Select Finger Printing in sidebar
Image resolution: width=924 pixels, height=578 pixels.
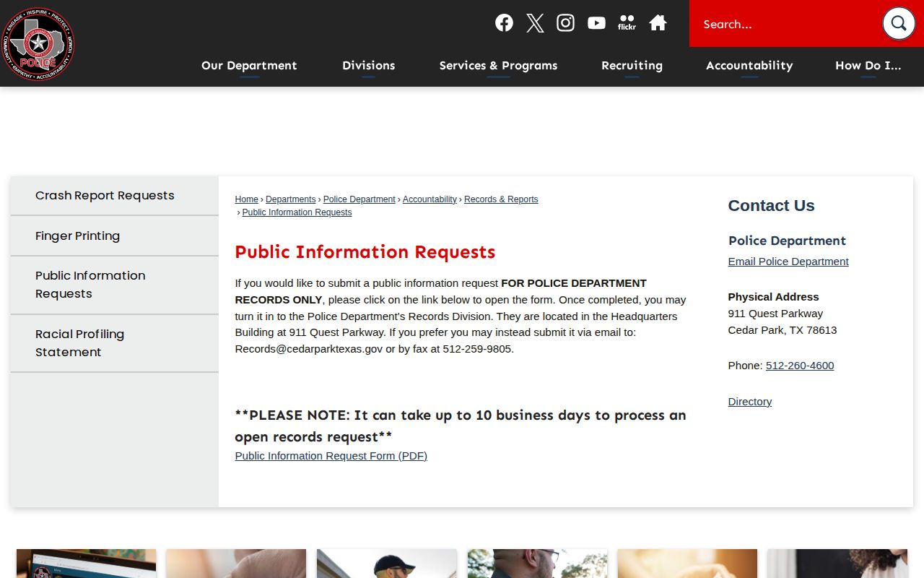click(x=114, y=236)
